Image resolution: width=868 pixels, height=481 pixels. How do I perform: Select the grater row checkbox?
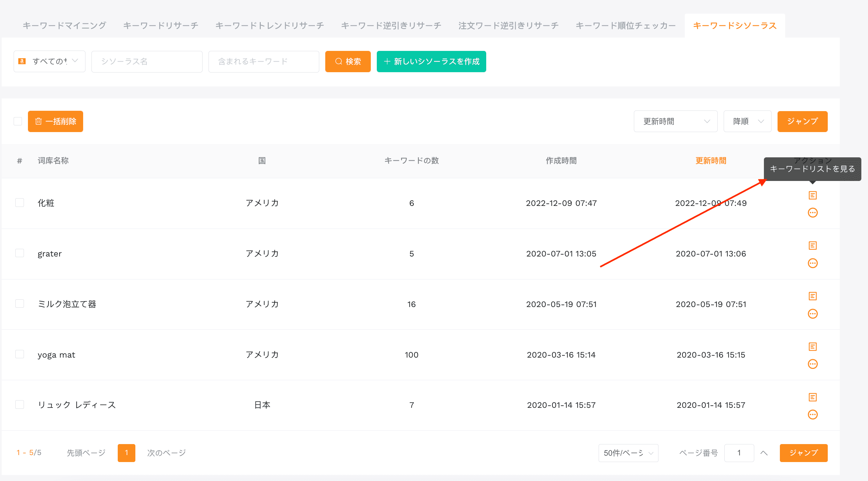tap(20, 253)
